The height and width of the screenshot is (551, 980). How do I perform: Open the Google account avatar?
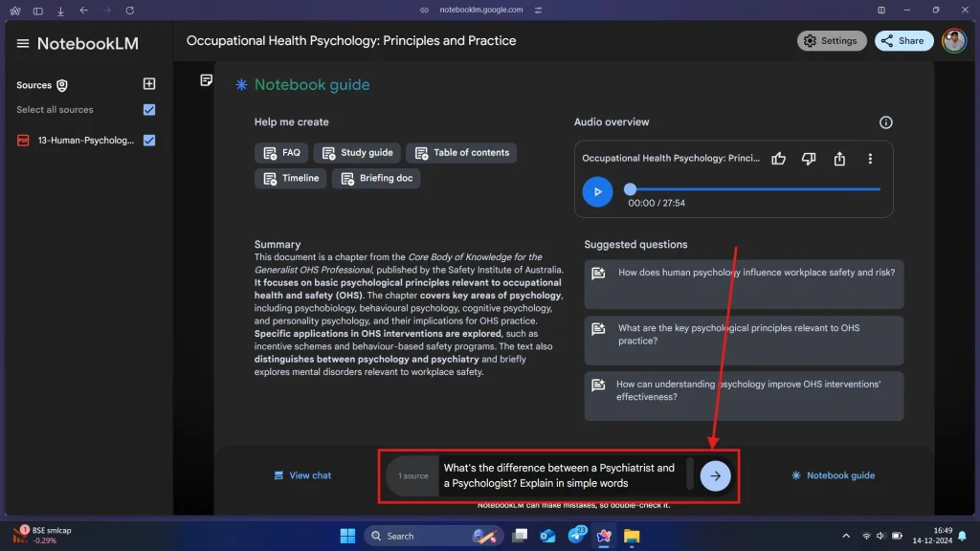coord(954,41)
